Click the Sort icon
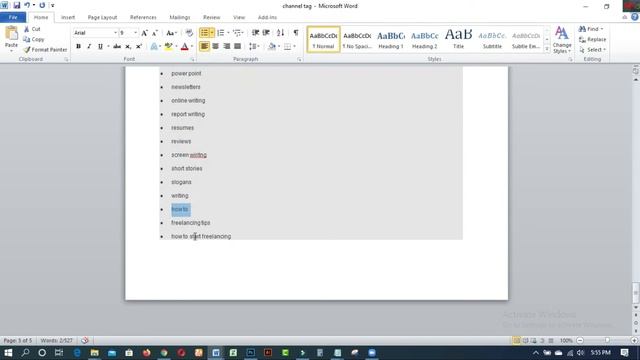 tap(280, 33)
